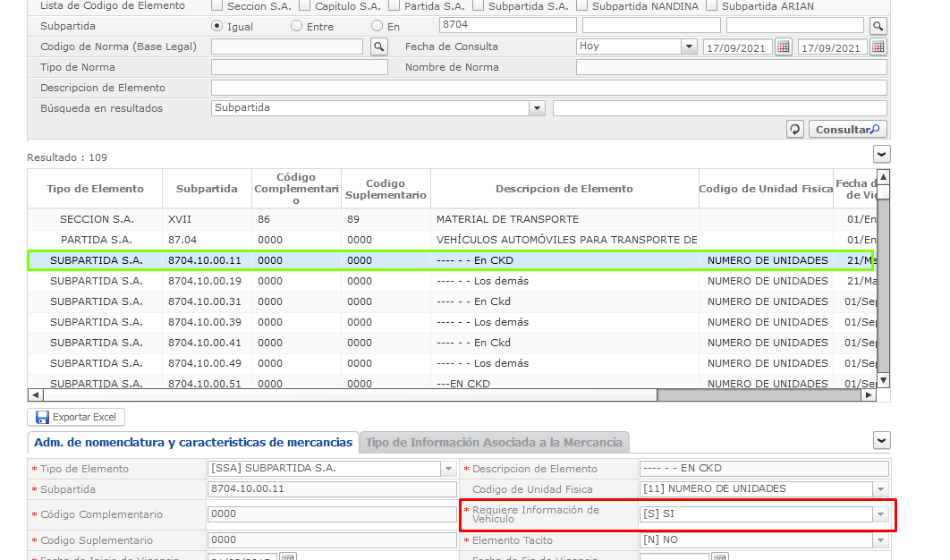Collapse the results grid panel
Image resolution: width=950 pixels, height=560 pixels.
881,155
